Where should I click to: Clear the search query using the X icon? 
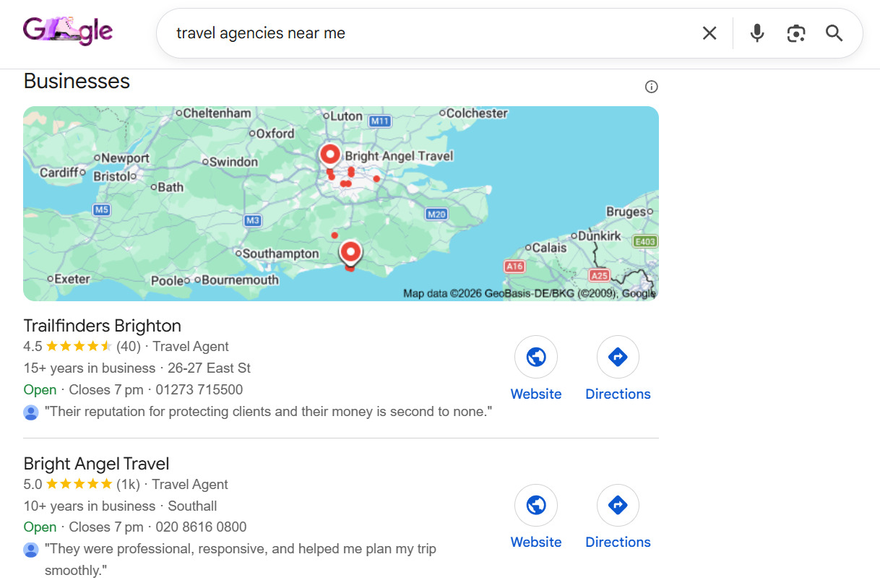709,33
